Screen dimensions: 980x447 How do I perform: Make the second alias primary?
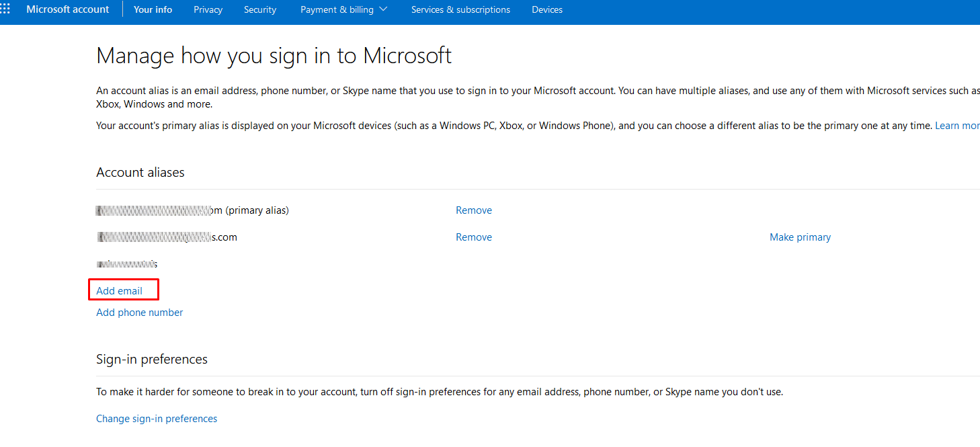point(800,237)
